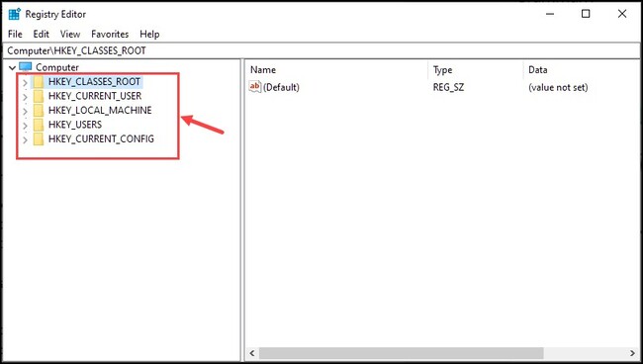
Task: Click the HKEY_LOCAL_MACHINE folder icon
Action: coord(39,110)
